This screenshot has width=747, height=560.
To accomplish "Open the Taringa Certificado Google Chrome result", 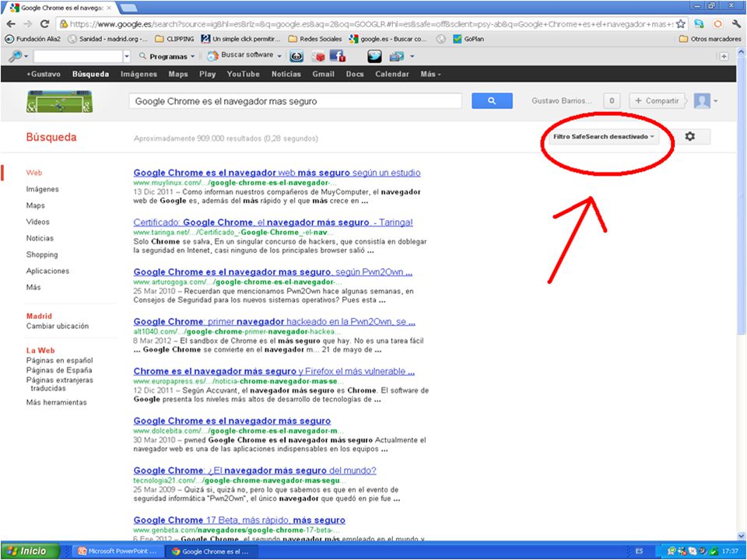I will (273, 222).
